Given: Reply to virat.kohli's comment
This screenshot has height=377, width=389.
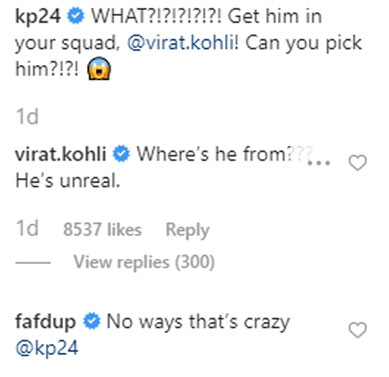Looking at the screenshot, I should pos(188,230).
